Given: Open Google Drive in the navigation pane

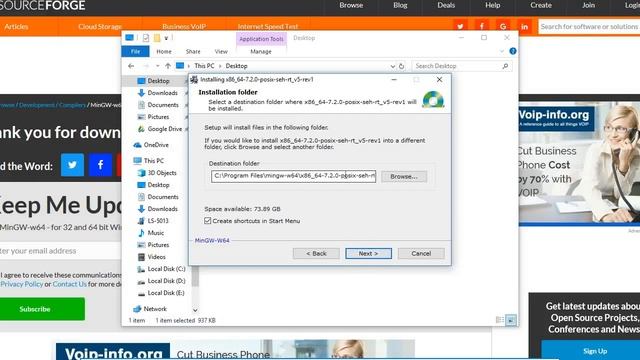Looking at the screenshot, I should point(164,129).
